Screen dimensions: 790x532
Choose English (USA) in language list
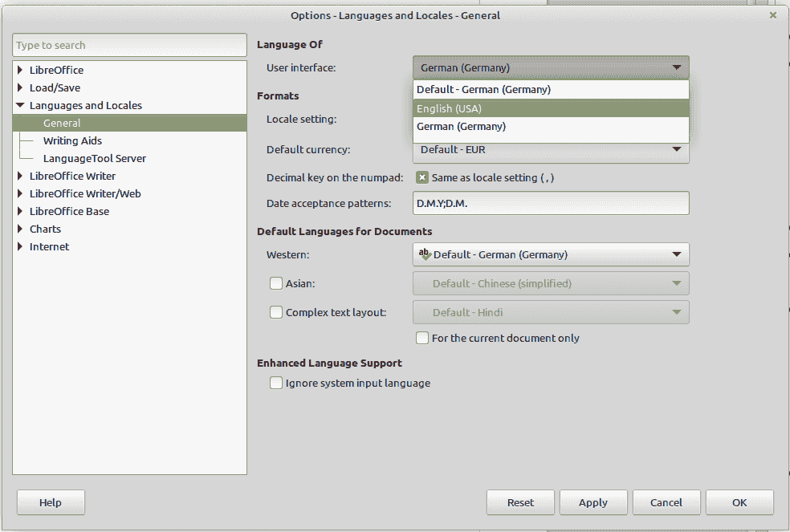551,108
